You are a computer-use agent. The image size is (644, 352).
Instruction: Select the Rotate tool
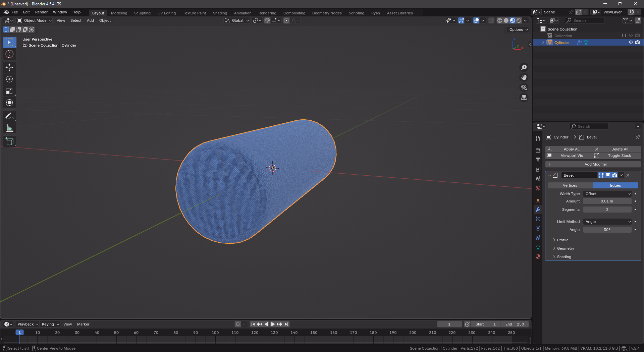click(9, 79)
